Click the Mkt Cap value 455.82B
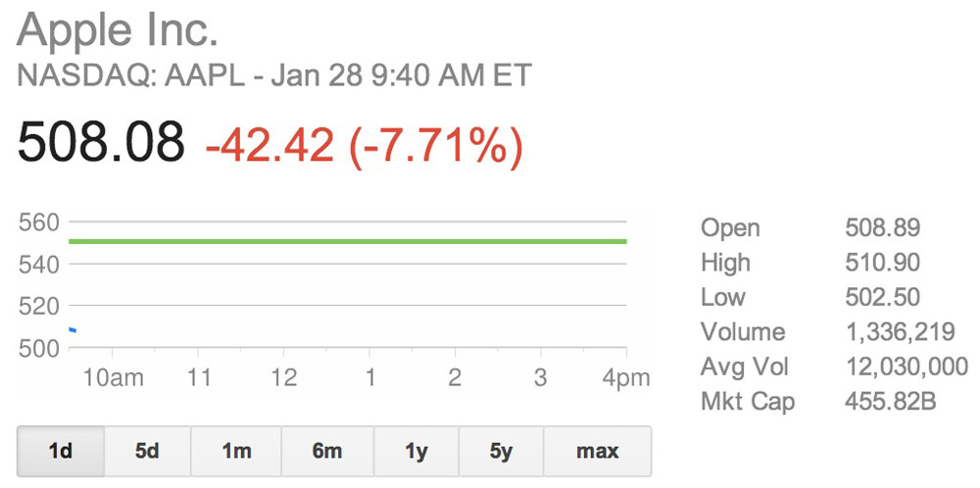This screenshot has height=488, width=980. click(890, 401)
